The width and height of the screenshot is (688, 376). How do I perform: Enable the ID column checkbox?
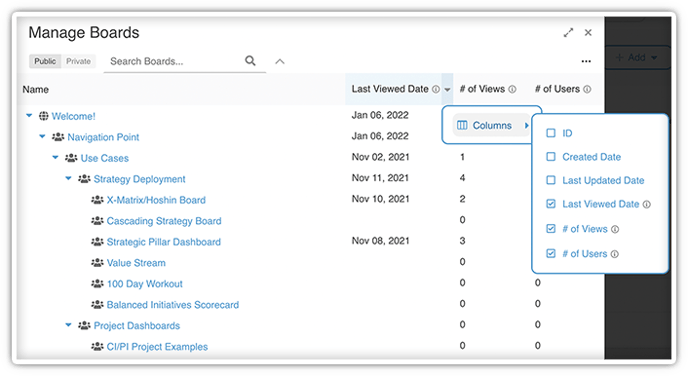551,133
